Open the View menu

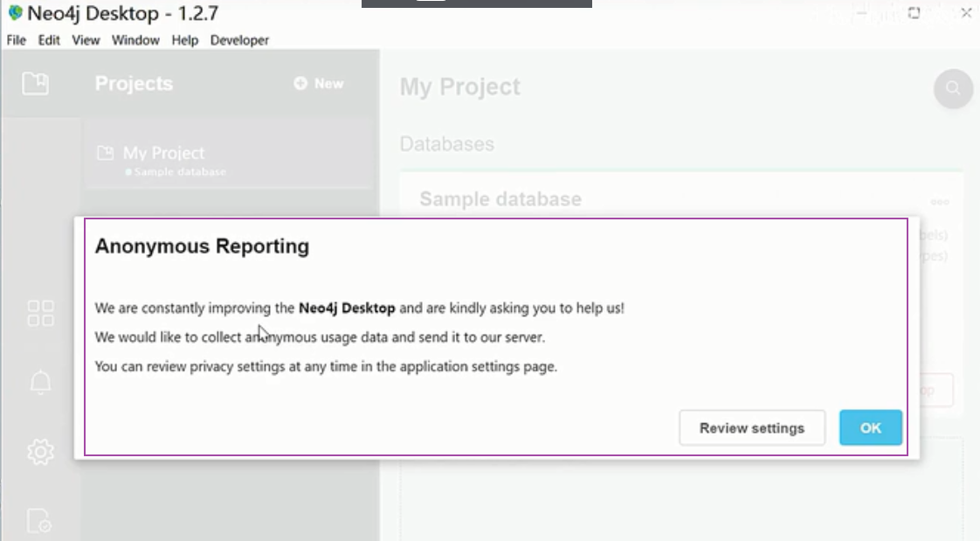(x=85, y=39)
